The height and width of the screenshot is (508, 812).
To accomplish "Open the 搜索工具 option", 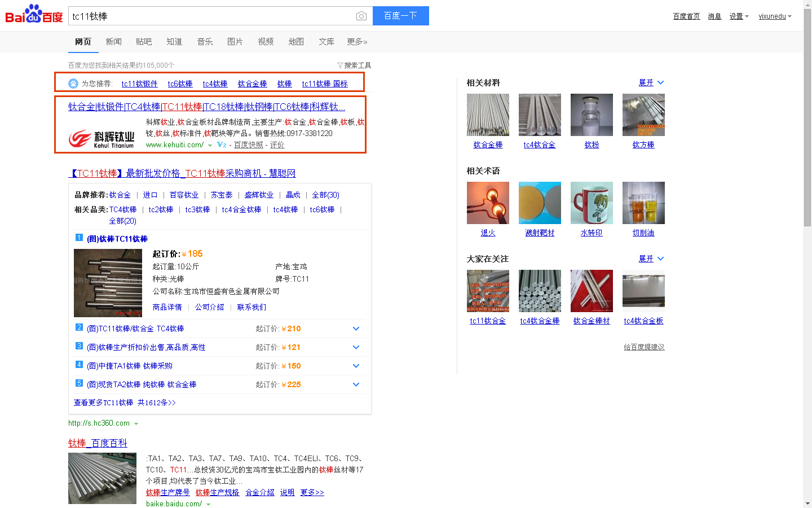I will (x=358, y=65).
